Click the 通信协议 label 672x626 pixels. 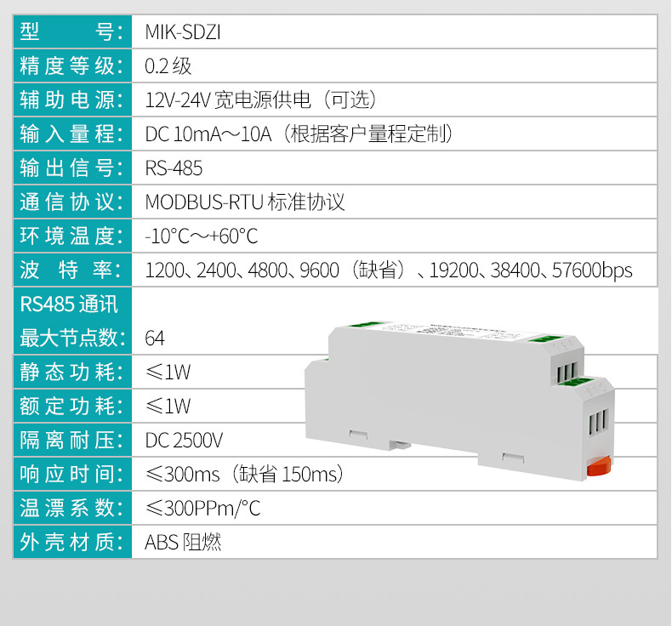71,202
